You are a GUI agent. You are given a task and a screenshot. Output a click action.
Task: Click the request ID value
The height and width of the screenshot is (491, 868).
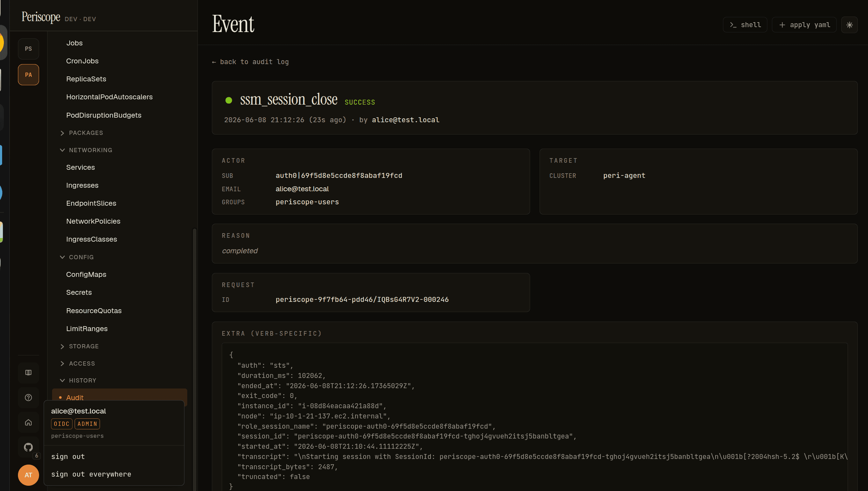[362, 299]
